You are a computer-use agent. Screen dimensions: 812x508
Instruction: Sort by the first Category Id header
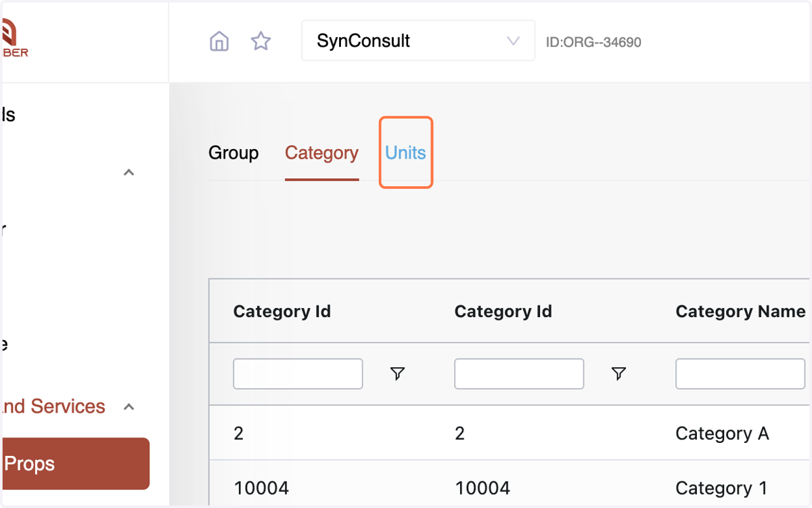pyautogui.click(x=282, y=312)
